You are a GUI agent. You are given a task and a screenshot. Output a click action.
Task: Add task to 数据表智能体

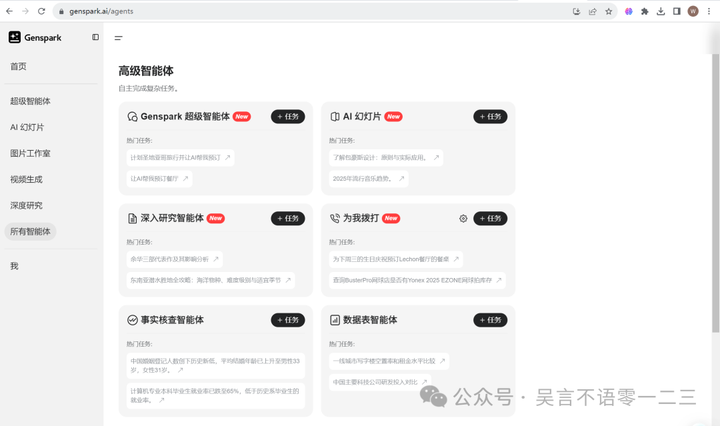click(490, 320)
